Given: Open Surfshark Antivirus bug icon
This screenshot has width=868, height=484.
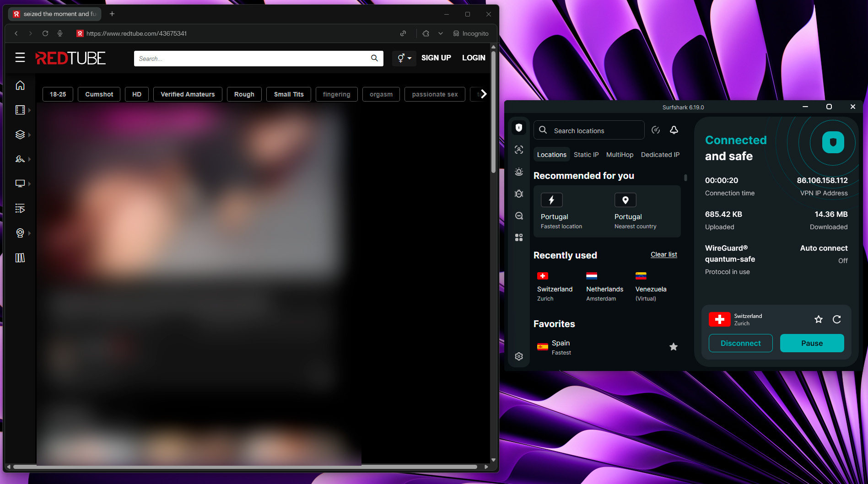Looking at the screenshot, I should click(519, 194).
